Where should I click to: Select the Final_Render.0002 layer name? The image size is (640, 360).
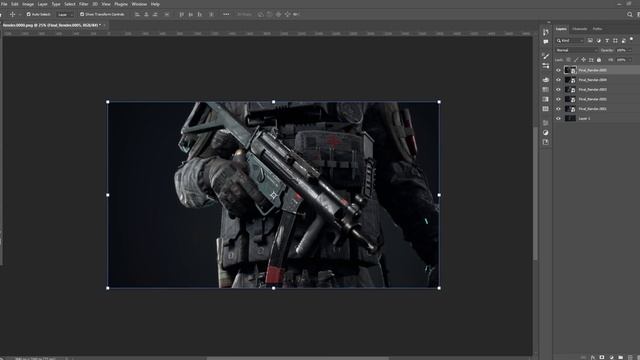pos(593,99)
